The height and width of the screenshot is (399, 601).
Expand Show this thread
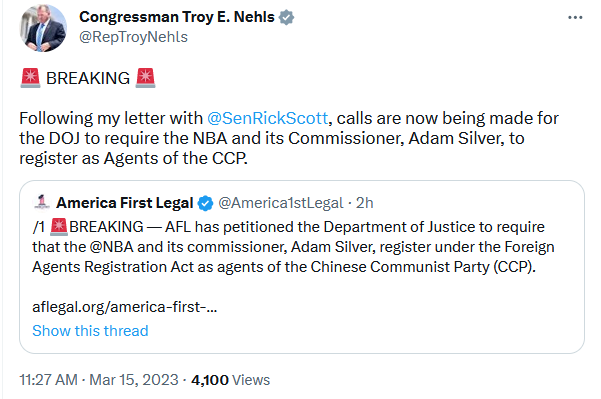[x=90, y=331]
